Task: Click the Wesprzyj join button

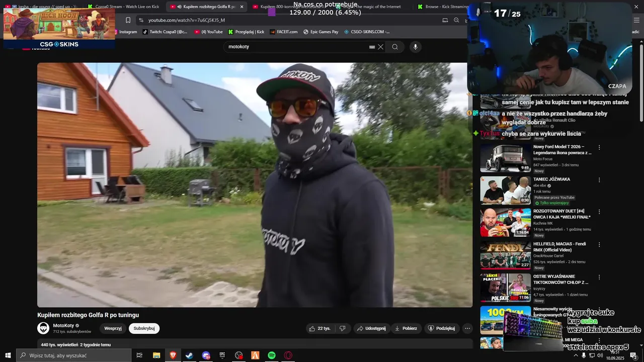Action: tap(113, 328)
